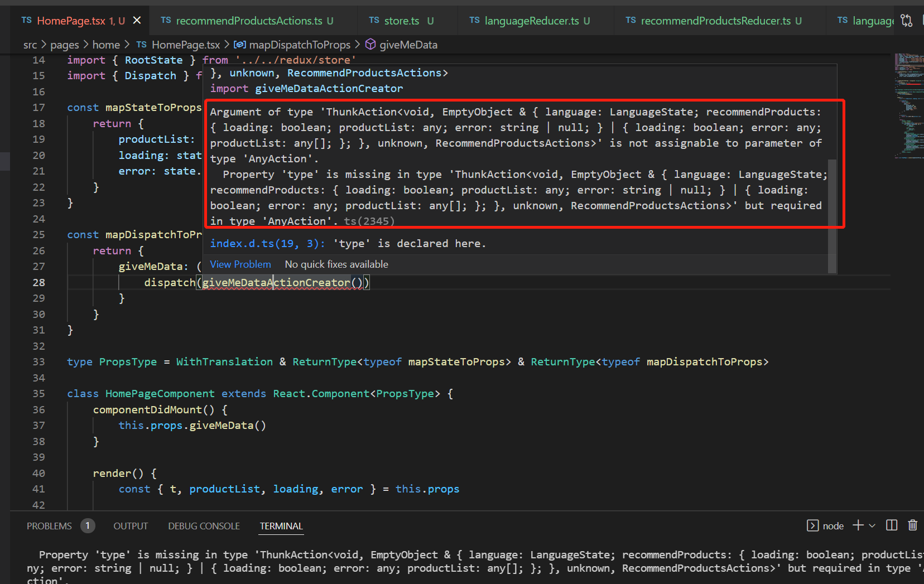Click mapDispatchToProps breadcrumb symbol
Screen dimensions: 924x584
(300, 45)
